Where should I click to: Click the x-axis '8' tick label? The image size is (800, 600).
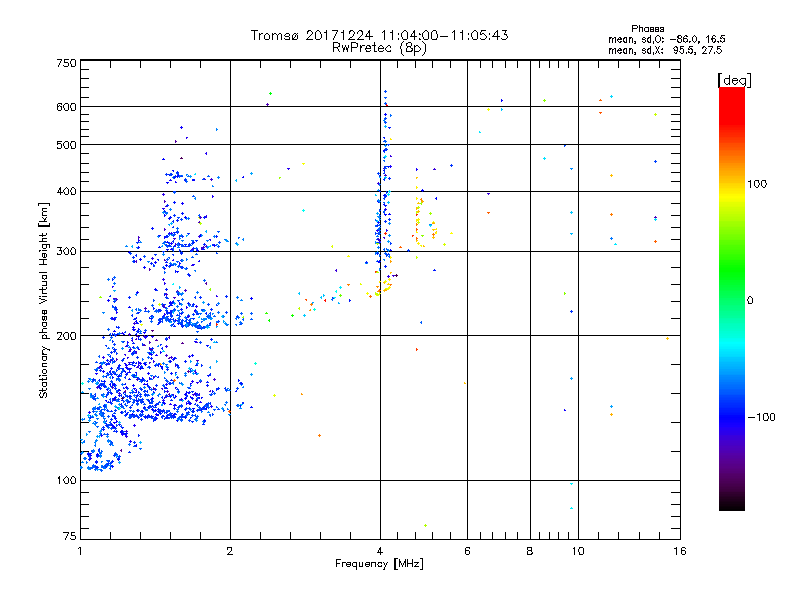(x=530, y=551)
